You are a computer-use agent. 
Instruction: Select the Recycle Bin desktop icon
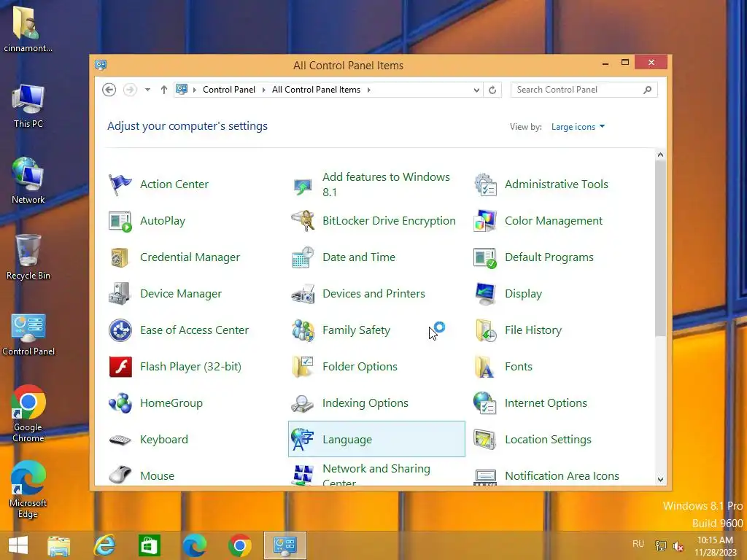tap(28, 257)
